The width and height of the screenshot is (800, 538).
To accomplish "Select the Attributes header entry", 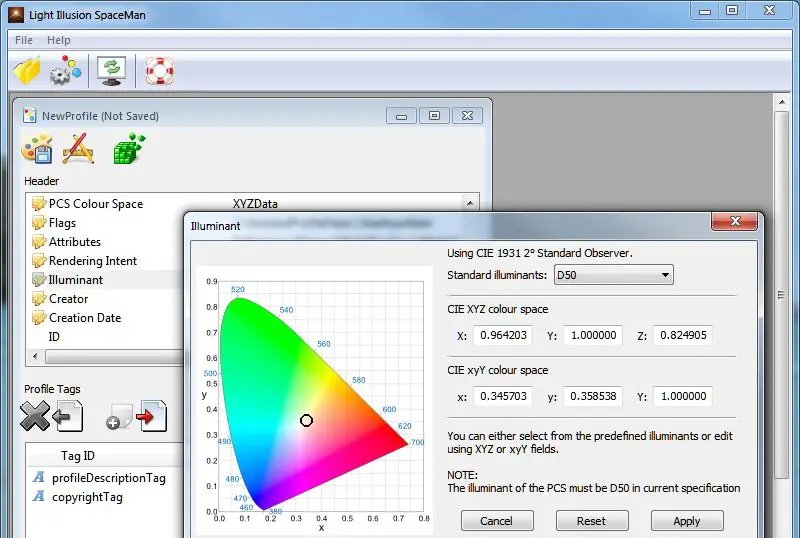I will coord(74,242).
